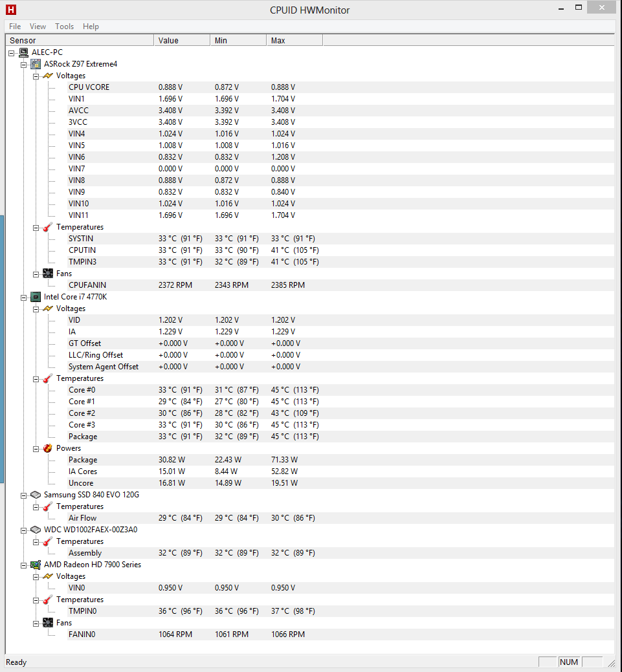Click the Temperatures icon under Intel Core i7
This screenshot has width=622, height=672.
pyautogui.click(x=48, y=378)
